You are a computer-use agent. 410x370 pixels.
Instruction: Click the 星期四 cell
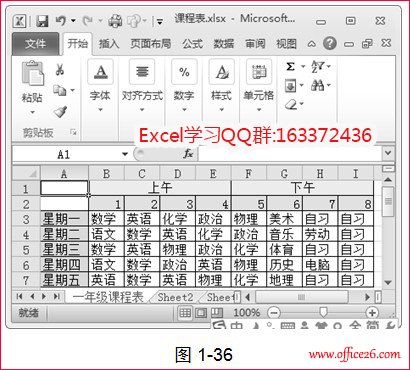[x=64, y=265]
